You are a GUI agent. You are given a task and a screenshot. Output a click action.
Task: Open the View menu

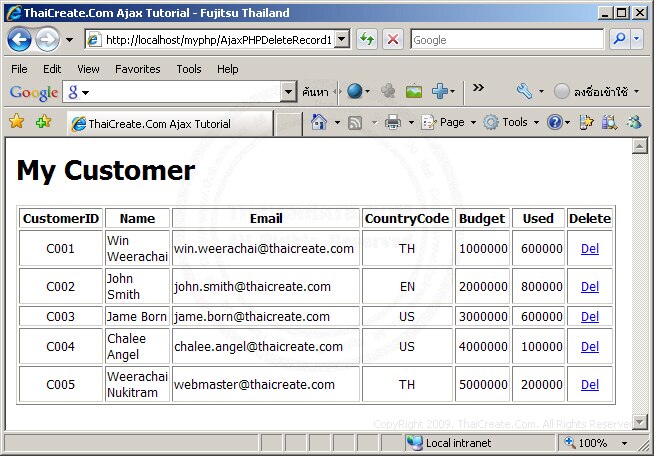[x=88, y=69]
